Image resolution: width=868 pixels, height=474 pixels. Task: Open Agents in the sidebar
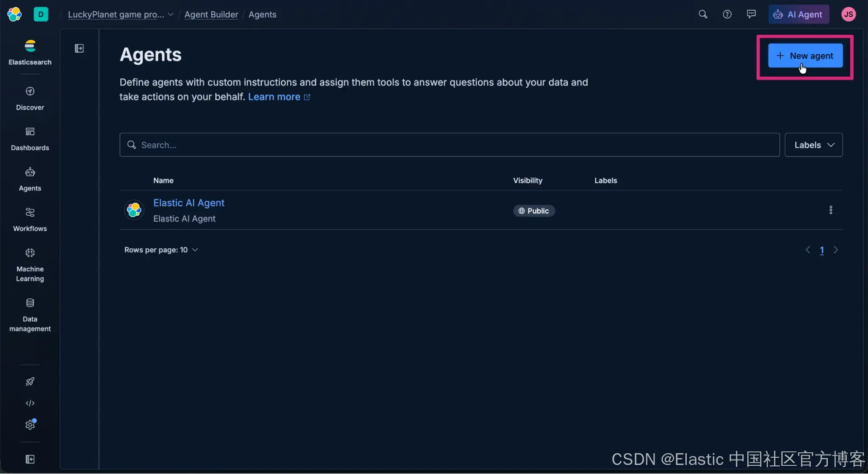click(x=30, y=179)
